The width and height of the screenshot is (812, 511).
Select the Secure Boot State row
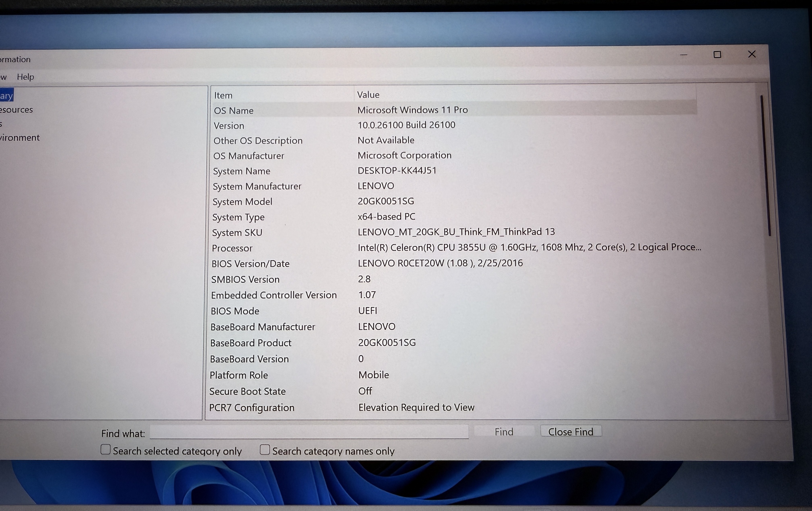point(247,391)
